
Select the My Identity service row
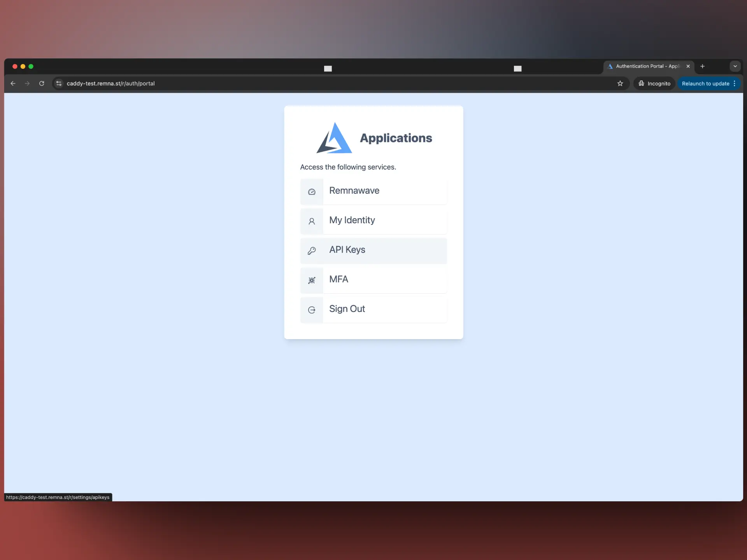[373, 220]
